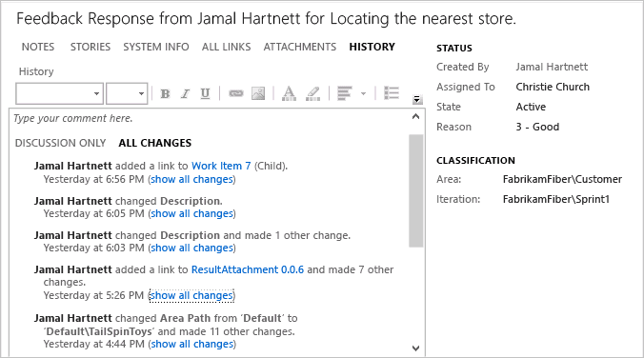
Task: Click the State value 'Active'
Action: (531, 107)
